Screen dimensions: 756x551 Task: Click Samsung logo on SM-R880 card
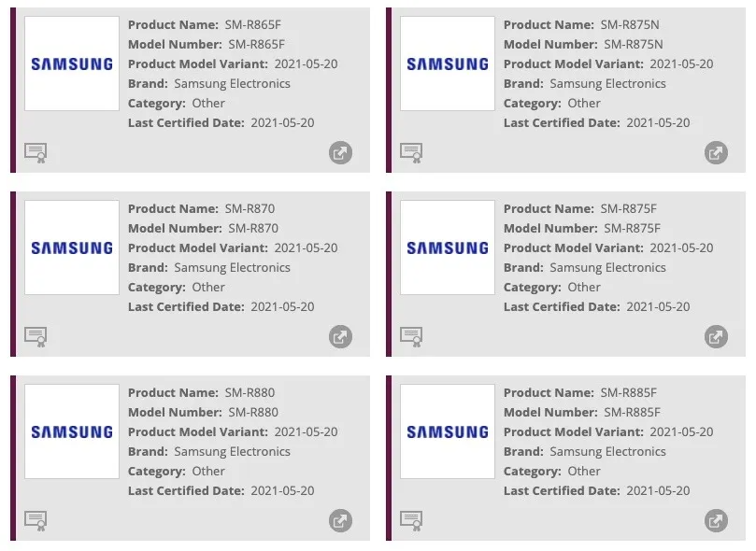coord(72,432)
